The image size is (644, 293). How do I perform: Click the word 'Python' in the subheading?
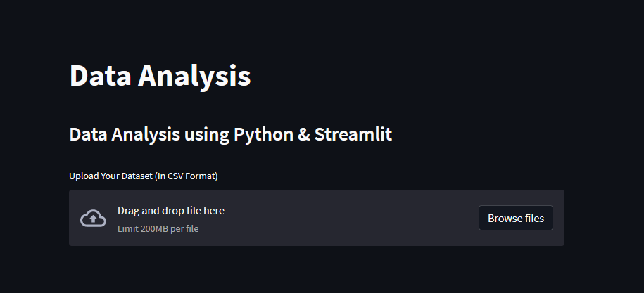click(x=263, y=134)
